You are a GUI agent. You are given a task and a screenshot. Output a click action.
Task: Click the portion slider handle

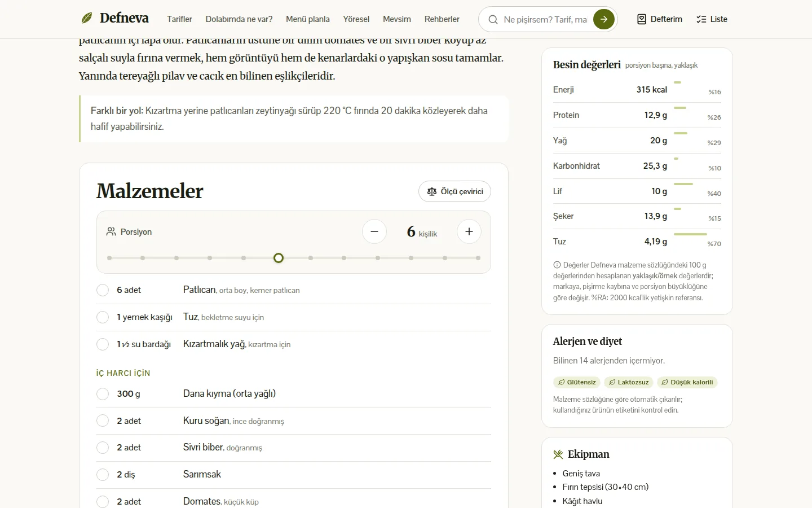pyautogui.click(x=279, y=258)
